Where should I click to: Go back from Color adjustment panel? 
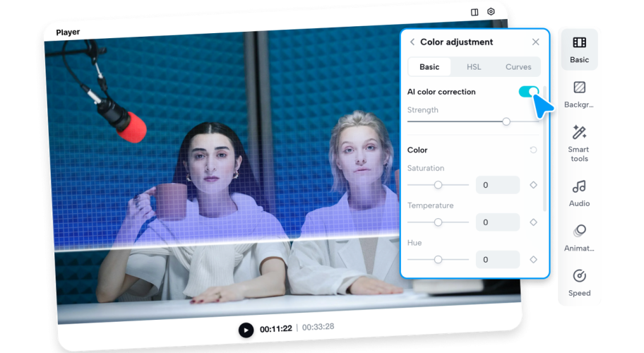tap(412, 42)
